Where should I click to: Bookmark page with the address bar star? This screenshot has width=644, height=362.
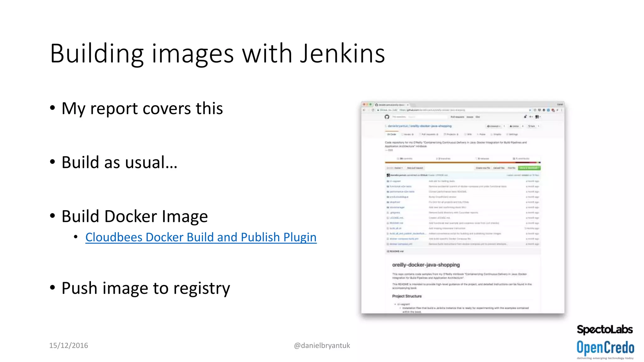(530, 110)
